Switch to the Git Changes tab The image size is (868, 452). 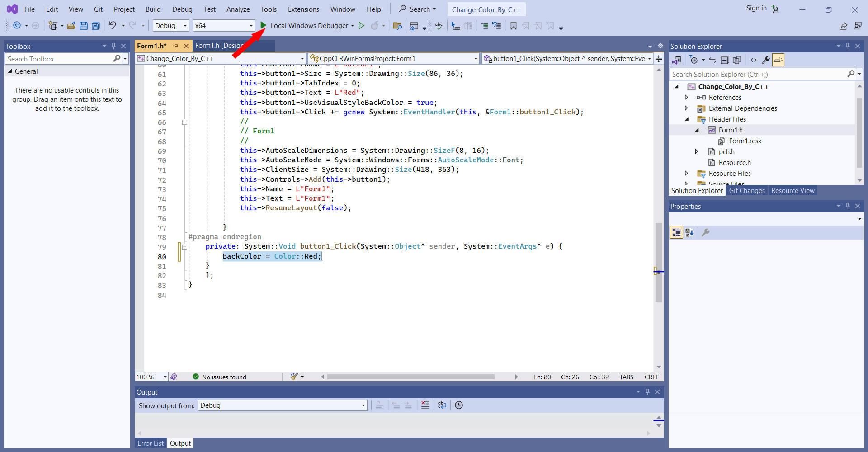(746, 191)
